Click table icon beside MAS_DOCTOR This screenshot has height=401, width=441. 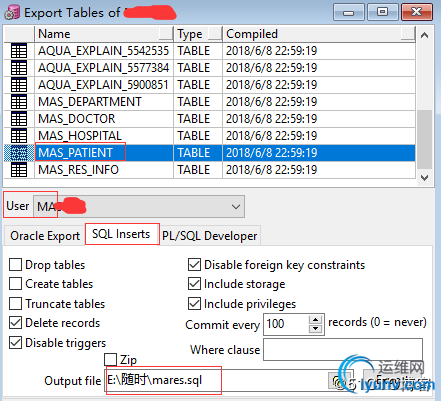[19, 119]
